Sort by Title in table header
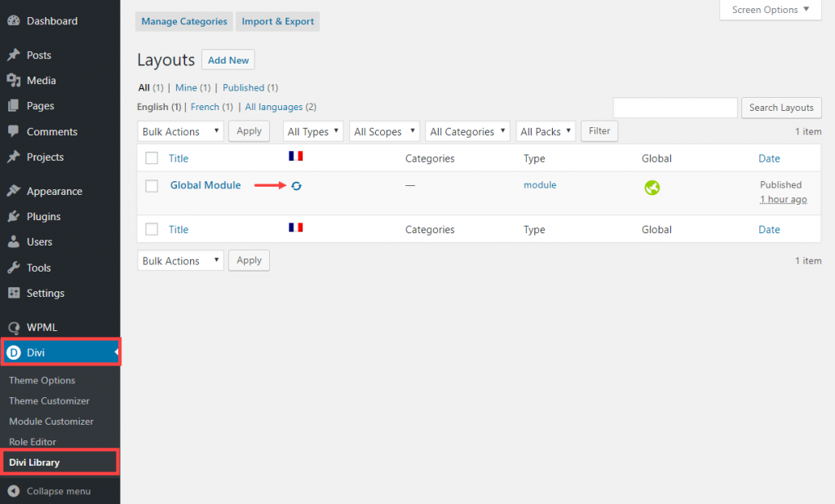 coord(179,158)
